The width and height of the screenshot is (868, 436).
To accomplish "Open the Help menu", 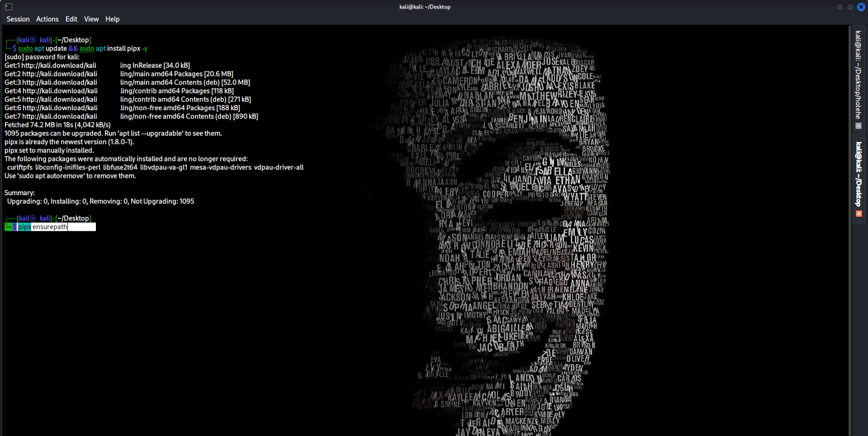I will (x=113, y=19).
